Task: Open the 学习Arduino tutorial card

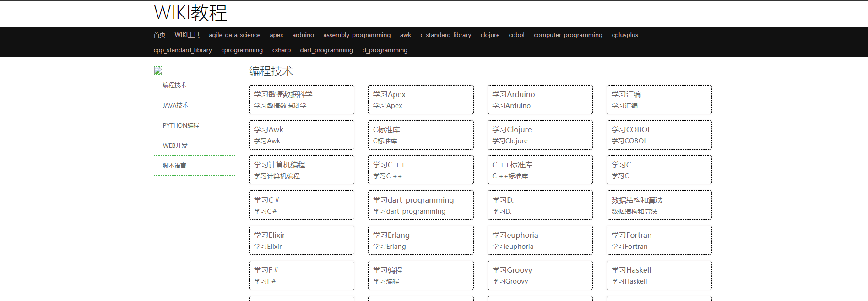Action: 540,100
